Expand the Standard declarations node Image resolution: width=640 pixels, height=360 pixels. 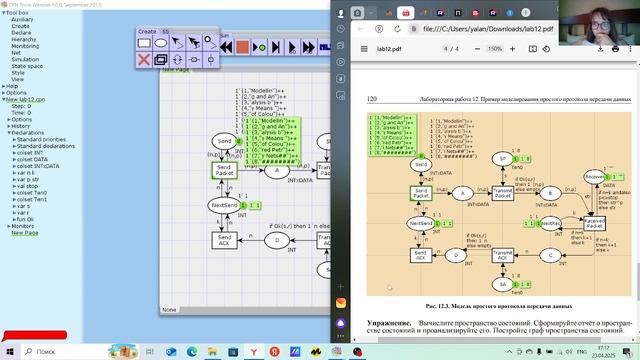click(14, 146)
